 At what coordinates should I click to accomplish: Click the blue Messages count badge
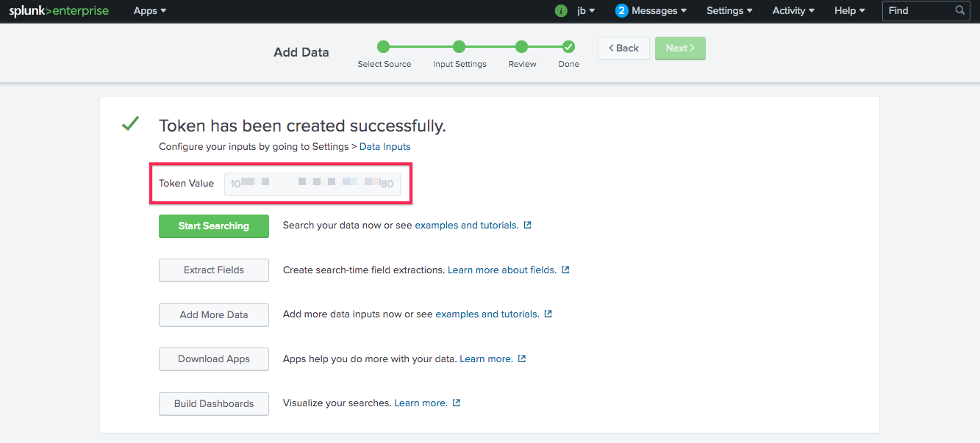[622, 11]
